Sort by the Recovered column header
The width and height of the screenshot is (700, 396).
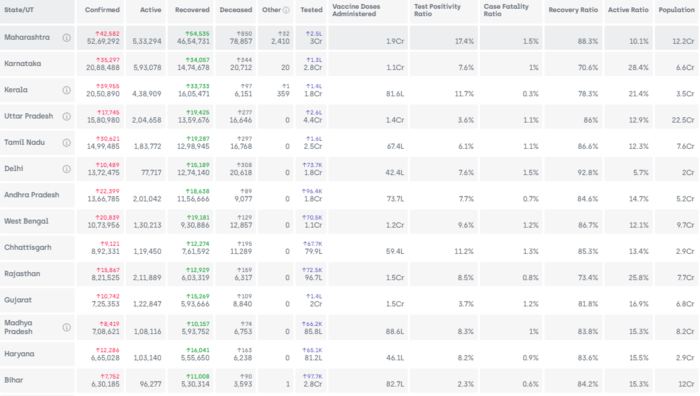191,11
